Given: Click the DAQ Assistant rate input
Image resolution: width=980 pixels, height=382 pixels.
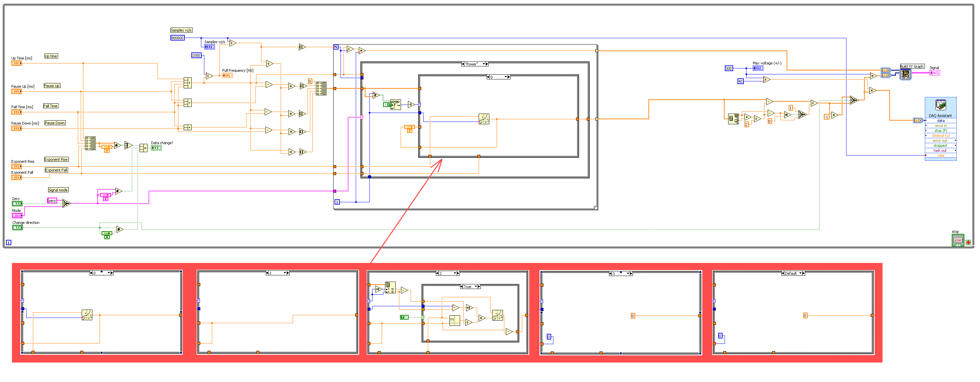Looking at the screenshot, I should 940,155.
